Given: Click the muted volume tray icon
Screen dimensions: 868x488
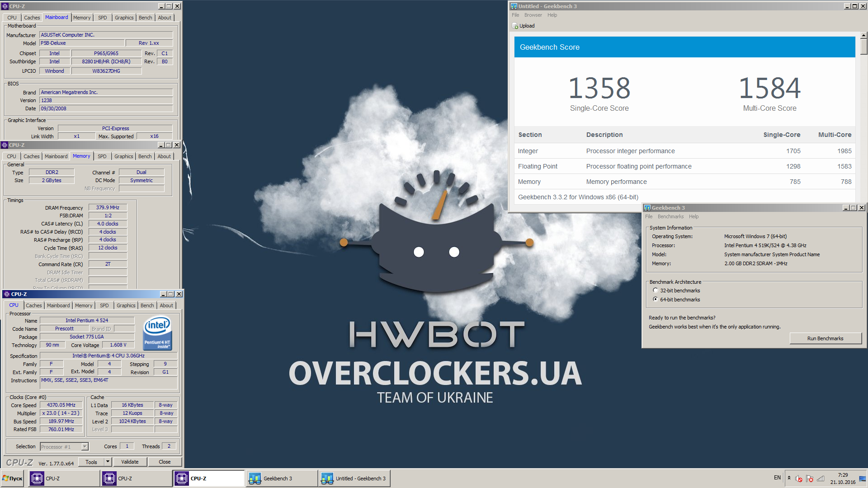Looking at the screenshot, I should 799,479.
